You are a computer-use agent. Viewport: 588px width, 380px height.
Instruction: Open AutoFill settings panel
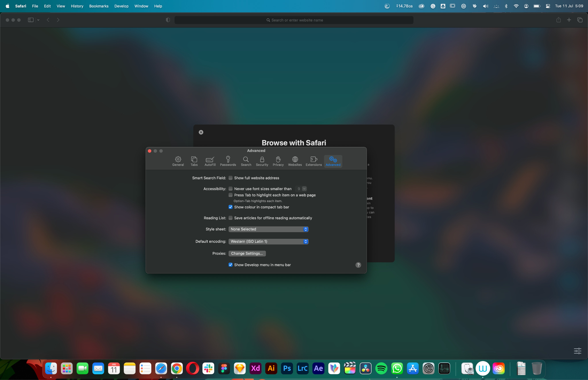click(x=210, y=161)
